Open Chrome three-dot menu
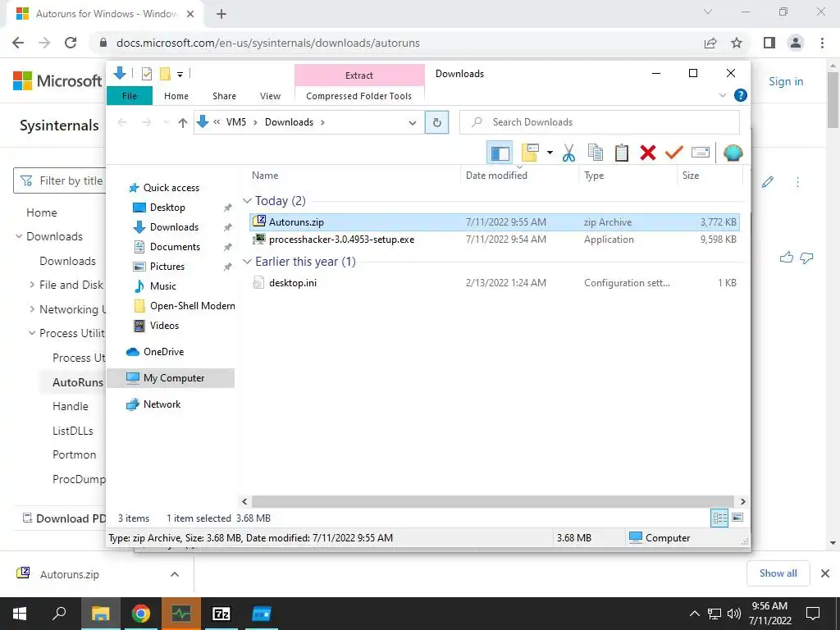This screenshot has height=630, width=840. pos(822,43)
